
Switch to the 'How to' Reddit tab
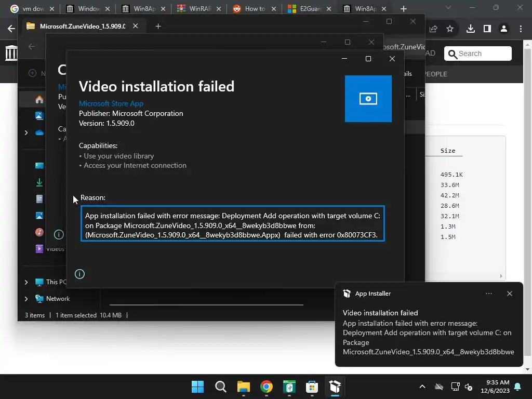pyautogui.click(x=255, y=9)
